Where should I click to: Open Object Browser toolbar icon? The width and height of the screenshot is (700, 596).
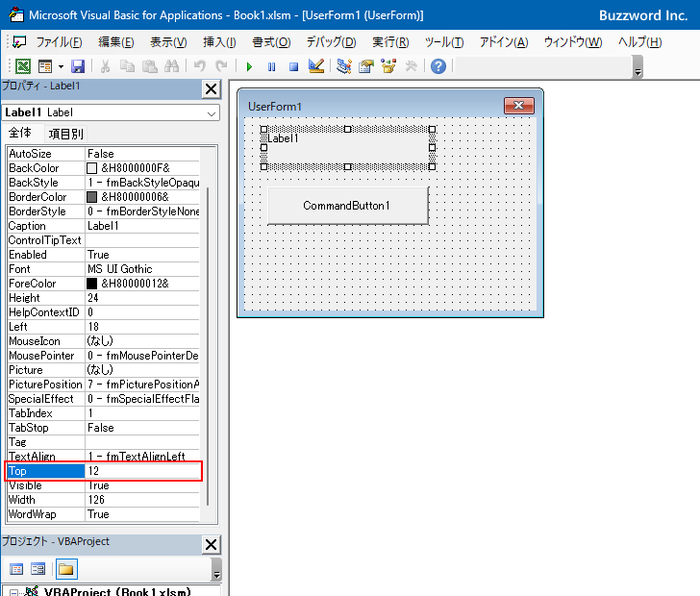point(388,66)
